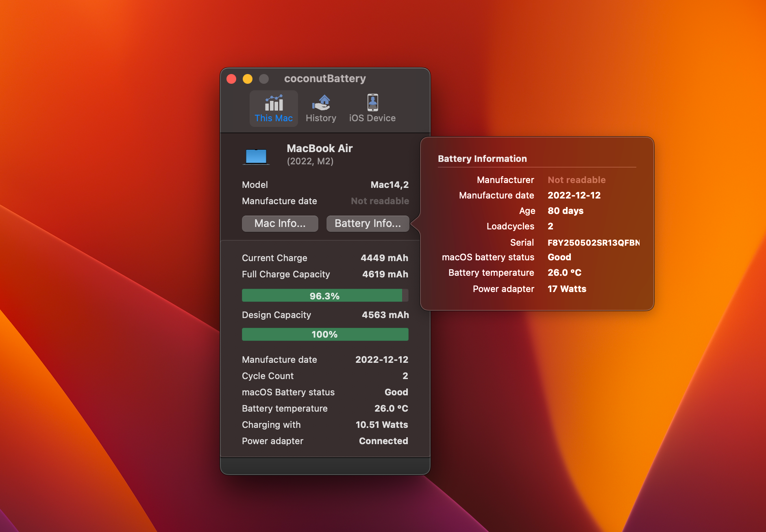Viewport: 766px width, 532px height.
Task: Click the History hand-and-house icon
Action: click(x=321, y=103)
